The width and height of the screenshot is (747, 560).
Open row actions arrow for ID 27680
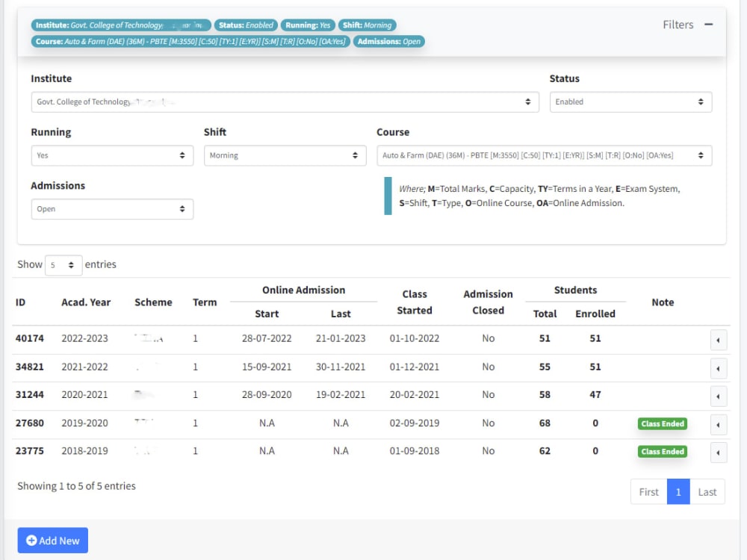(718, 424)
